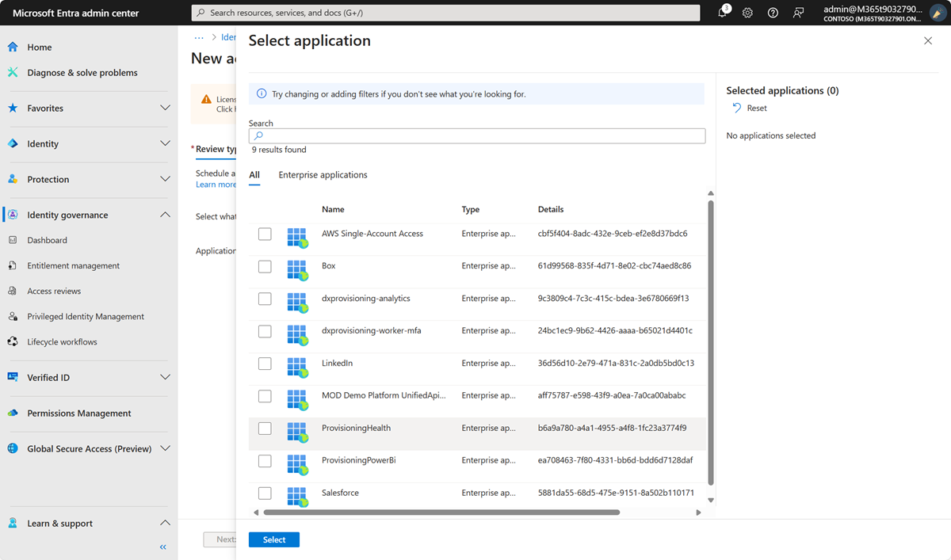Click the Salesforce application icon
Viewport: 951px width, 560px height.
297,493
